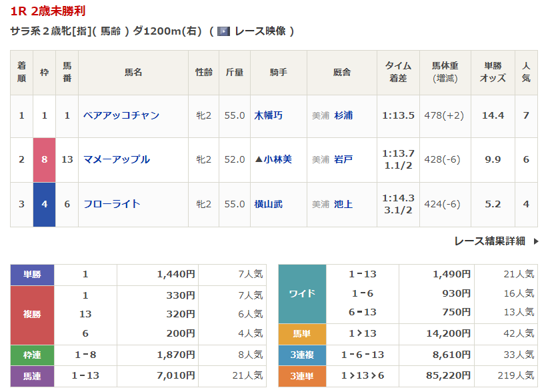Click the 3連単 payout label

coord(302,376)
